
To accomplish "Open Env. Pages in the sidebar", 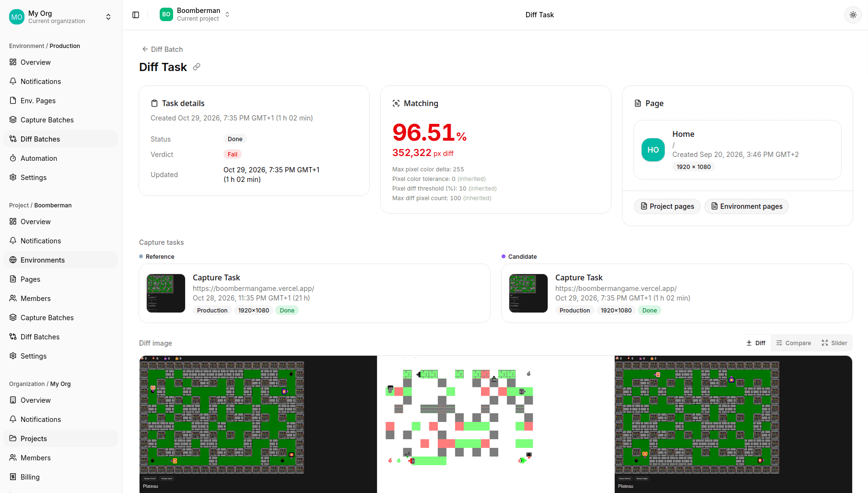I will coord(61,101).
